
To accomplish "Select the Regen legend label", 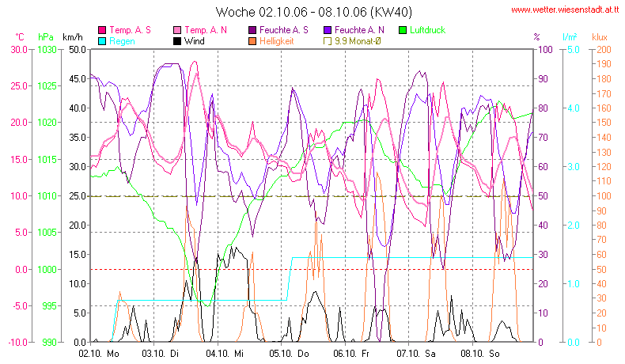I will [122, 41].
